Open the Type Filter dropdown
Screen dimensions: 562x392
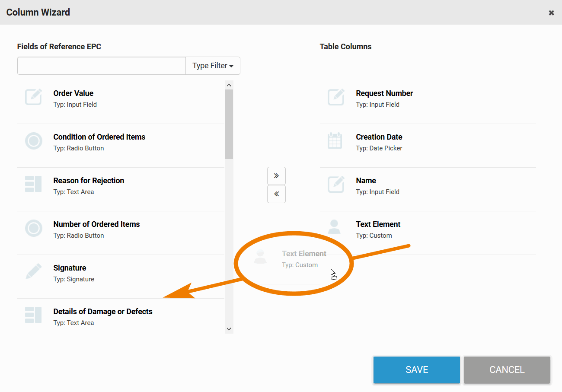point(213,66)
